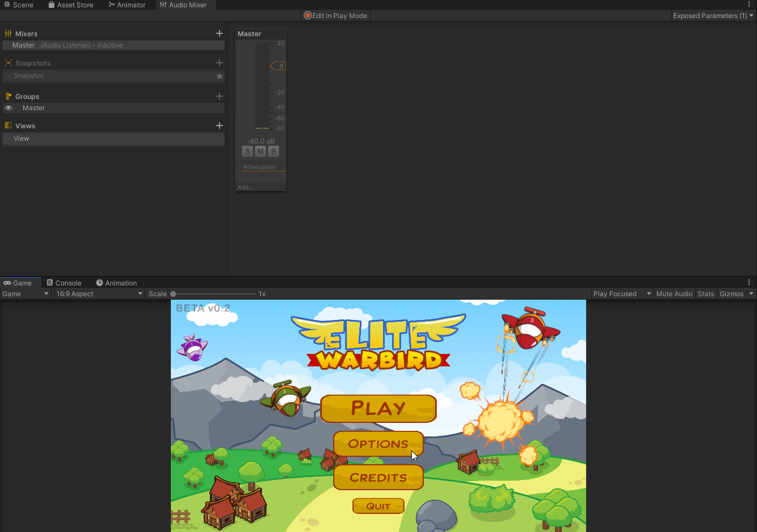Enable Edit in Play Mode
Viewport: 757px width, 532px height.
[335, 15]
